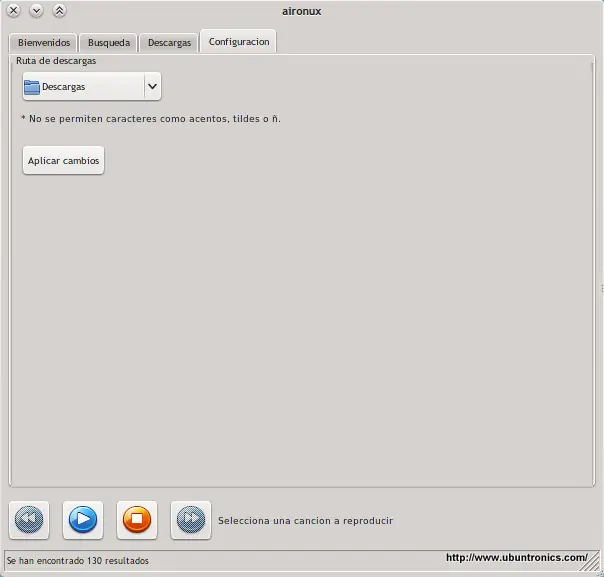Stop playback with the orange stop button

(137, 520)
